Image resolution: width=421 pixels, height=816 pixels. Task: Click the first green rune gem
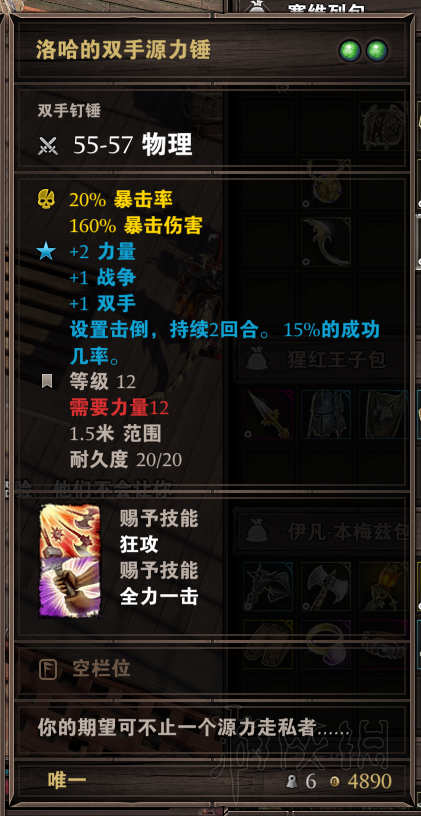[x=350, y=51]
